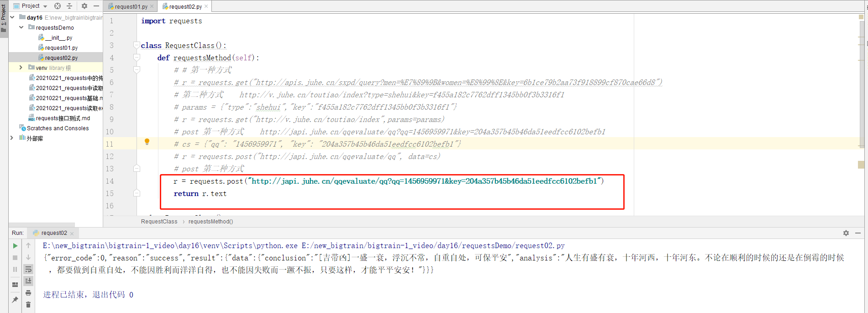Select request02.py in the project tree
Screen dimensions: 868x313
(x=58, y=58)
